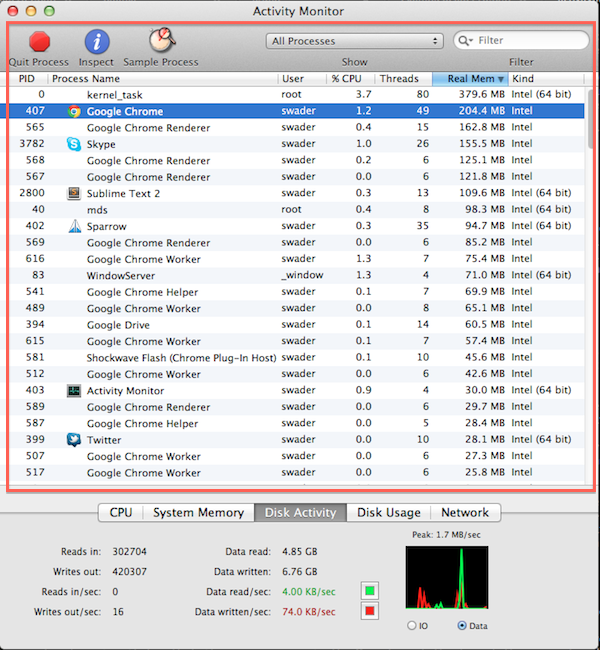Sort by the Process Name column header

pyautogui.click(x=163, y=79)
